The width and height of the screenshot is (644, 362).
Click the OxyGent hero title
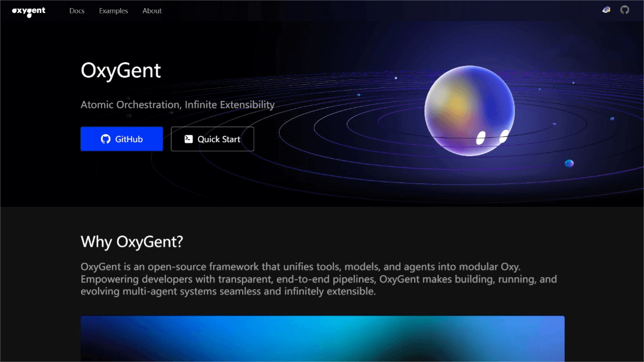121,71
